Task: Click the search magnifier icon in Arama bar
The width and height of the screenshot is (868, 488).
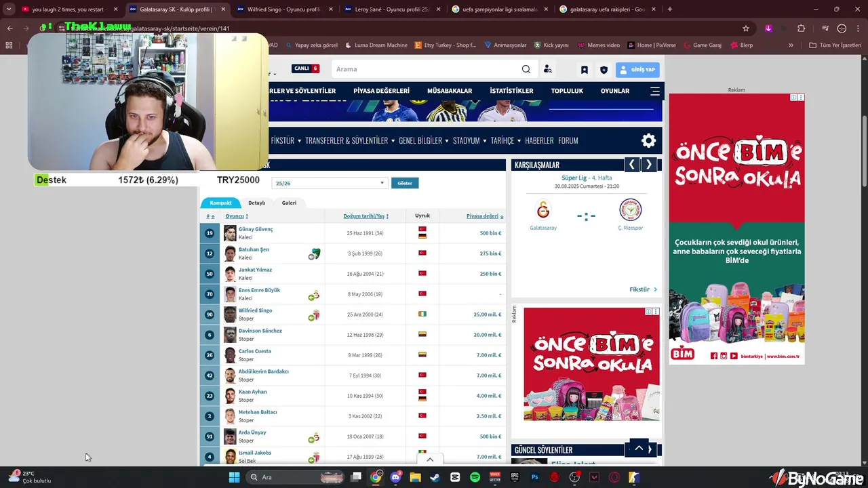Action: click(x=526, y=69)
